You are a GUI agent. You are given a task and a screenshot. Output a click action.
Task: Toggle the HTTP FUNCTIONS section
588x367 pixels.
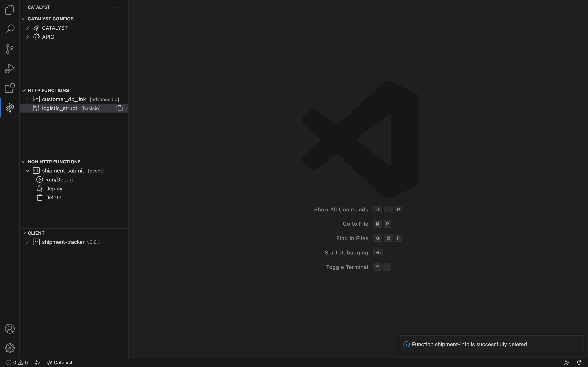click(24, 90)
